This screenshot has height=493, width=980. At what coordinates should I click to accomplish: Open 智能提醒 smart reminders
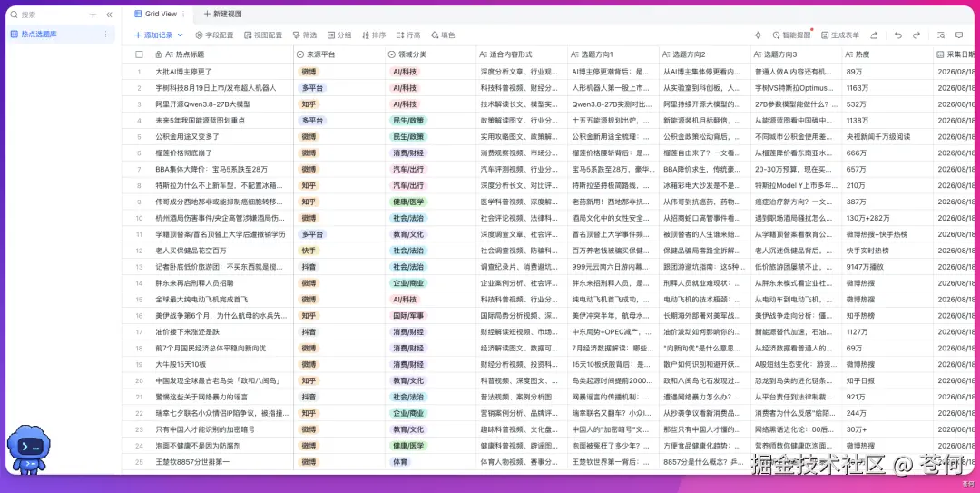pyautogui.click(x=792, y=35)
